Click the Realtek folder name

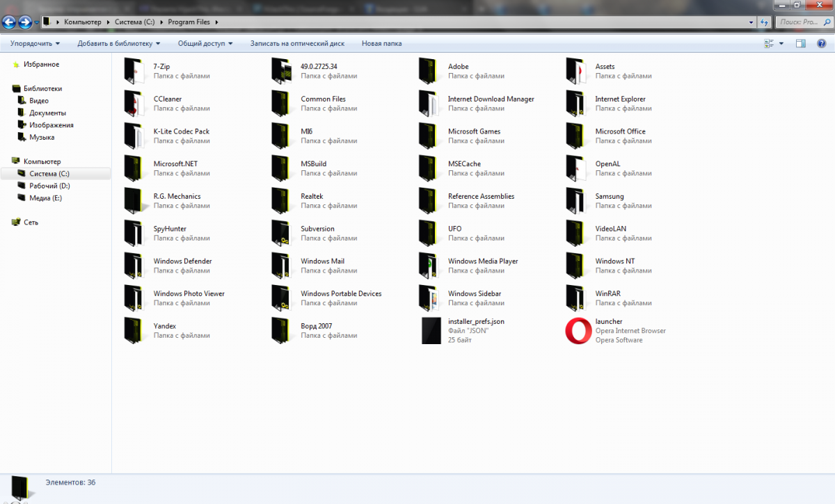coord(312,196)
